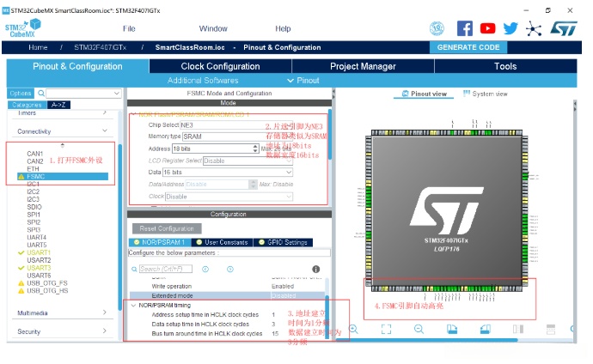Screen dimensions: 593x364
Task: Open File menu
Action: coord(129,28)
